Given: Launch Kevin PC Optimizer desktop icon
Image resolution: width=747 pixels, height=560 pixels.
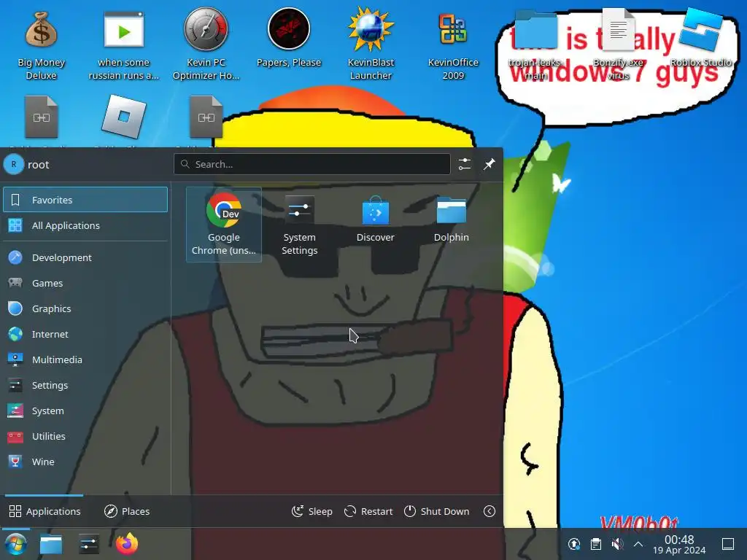Looking at the screenshot, I should tap(206, 44).
